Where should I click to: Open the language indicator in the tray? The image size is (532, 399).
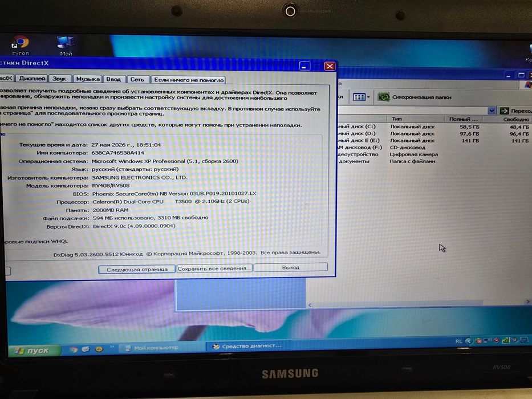click(x=458, y=341)
